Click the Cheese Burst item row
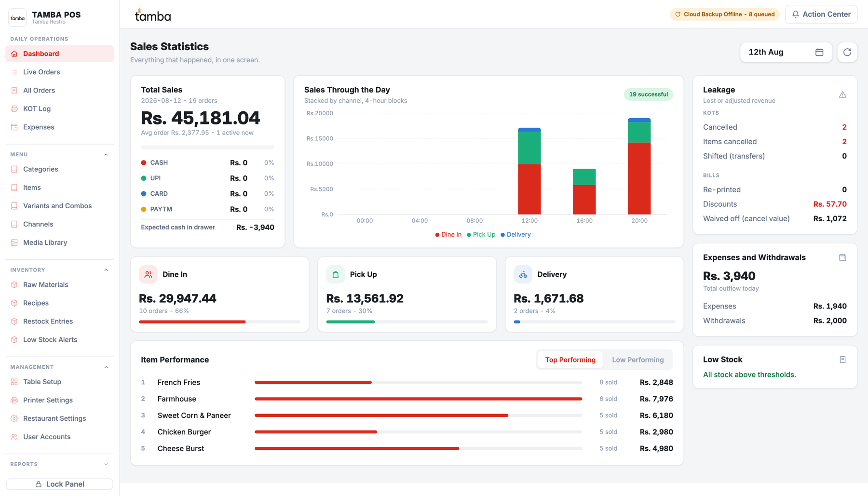The image size is (868, 496). click(x=407, y=448)
